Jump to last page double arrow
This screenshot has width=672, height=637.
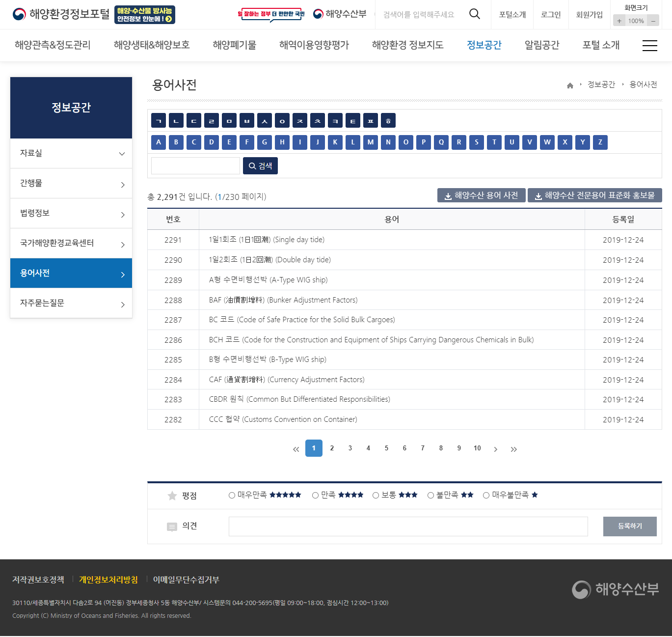513,449
